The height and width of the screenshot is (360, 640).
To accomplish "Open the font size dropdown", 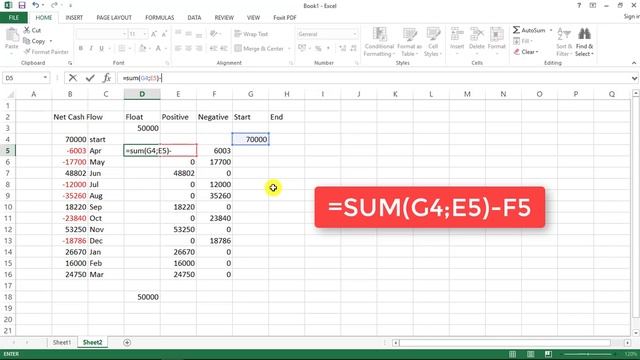I will click(144, 34).
